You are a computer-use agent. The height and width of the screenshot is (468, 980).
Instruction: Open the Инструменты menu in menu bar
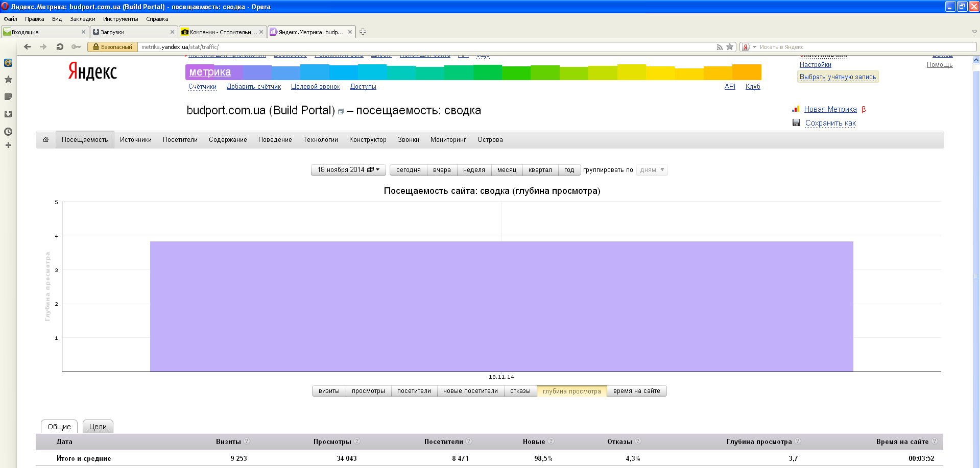pyautogui.click(x=121, y=19)
